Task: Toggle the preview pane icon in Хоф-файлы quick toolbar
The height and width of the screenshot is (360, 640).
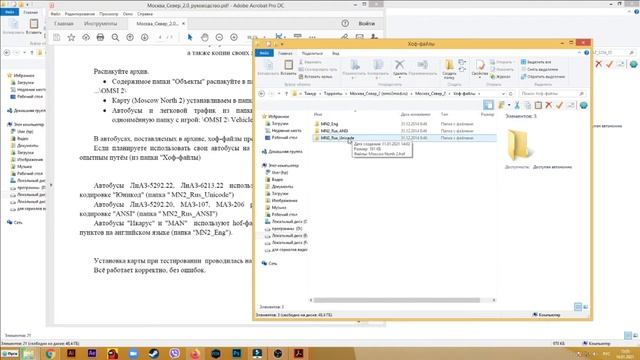Action: coord(488,105)
